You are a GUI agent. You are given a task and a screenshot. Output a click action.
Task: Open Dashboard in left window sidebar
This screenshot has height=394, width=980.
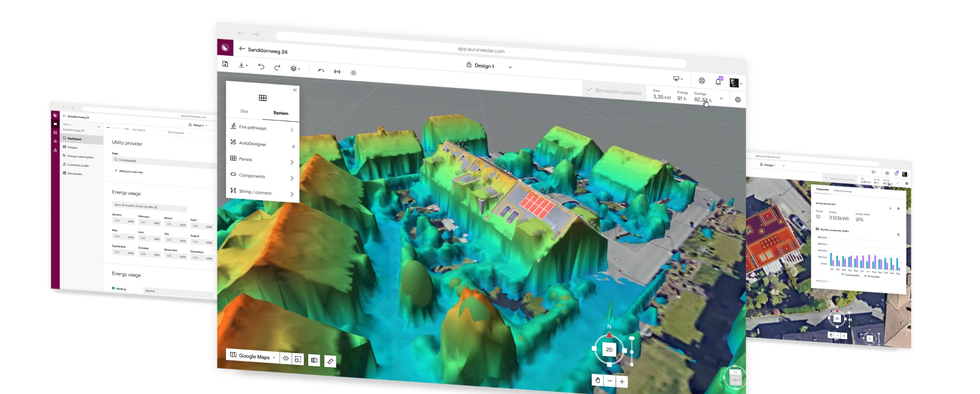[81, 139]
